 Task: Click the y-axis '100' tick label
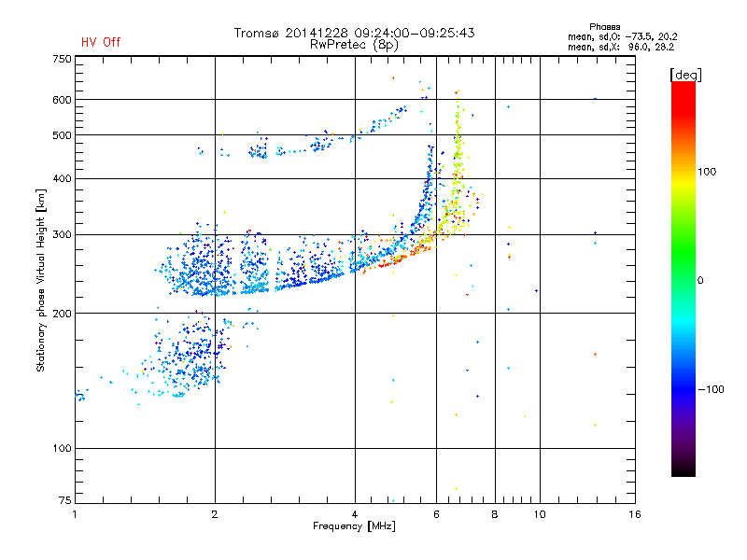tap(62, 449)
